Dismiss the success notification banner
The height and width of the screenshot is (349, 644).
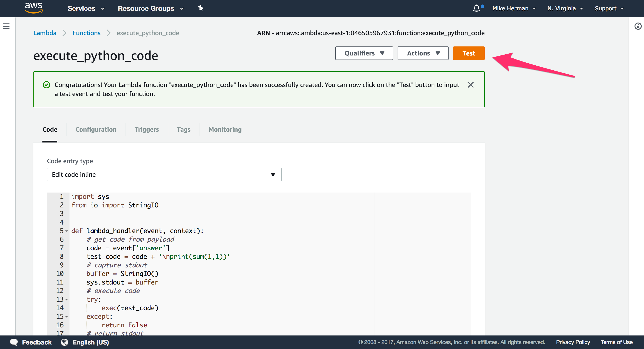pyautogui.click(x=471, y=85)
